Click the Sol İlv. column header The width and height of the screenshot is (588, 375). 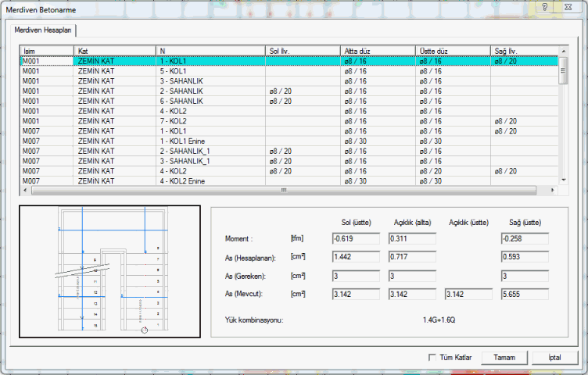(x=303, y=51)
